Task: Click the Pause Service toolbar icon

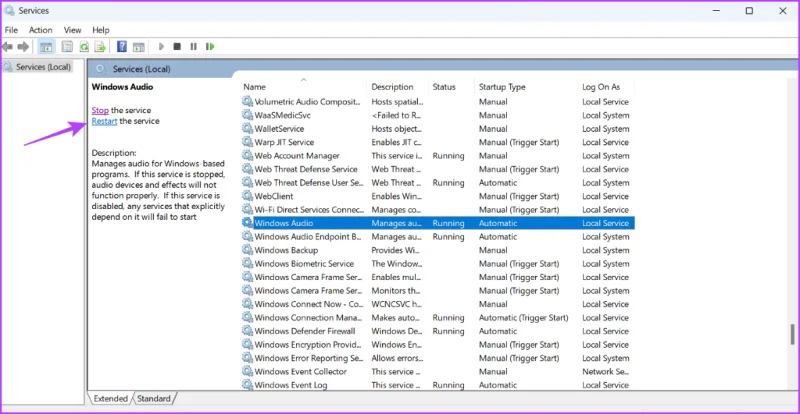Action: 193,47
